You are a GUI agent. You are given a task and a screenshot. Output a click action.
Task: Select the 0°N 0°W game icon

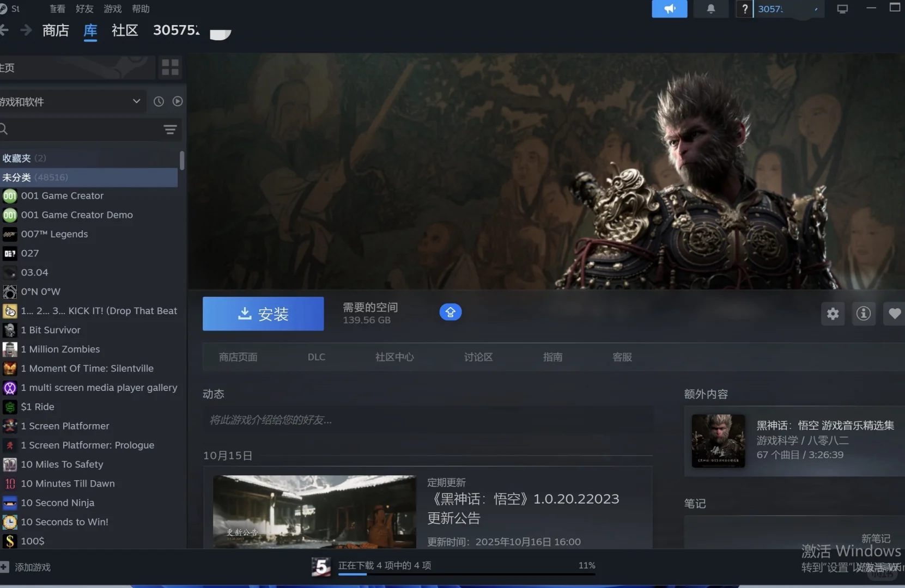(x=10, y=292)
